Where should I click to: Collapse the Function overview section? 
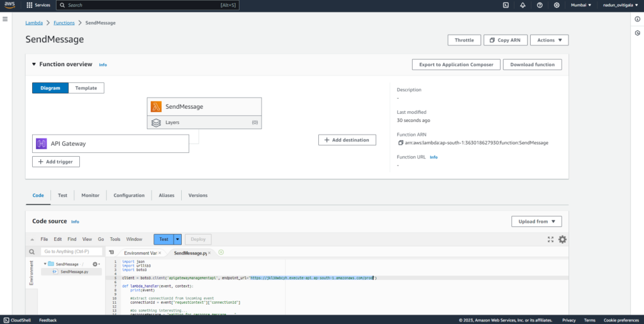click(34, 64)
